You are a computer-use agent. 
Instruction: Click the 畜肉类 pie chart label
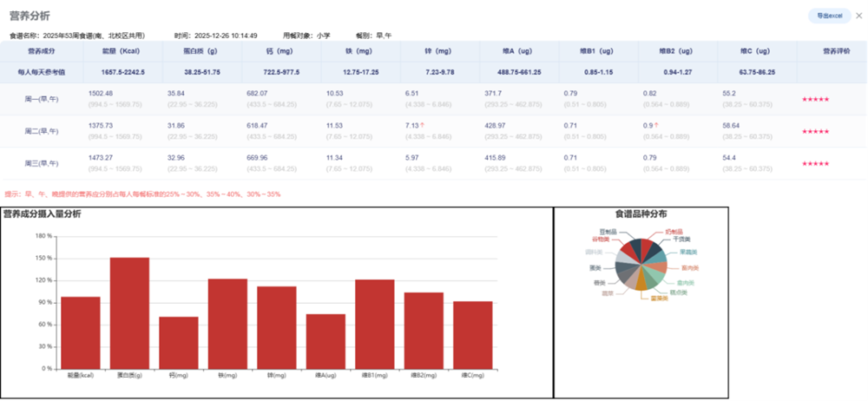[x=690, y=267]
